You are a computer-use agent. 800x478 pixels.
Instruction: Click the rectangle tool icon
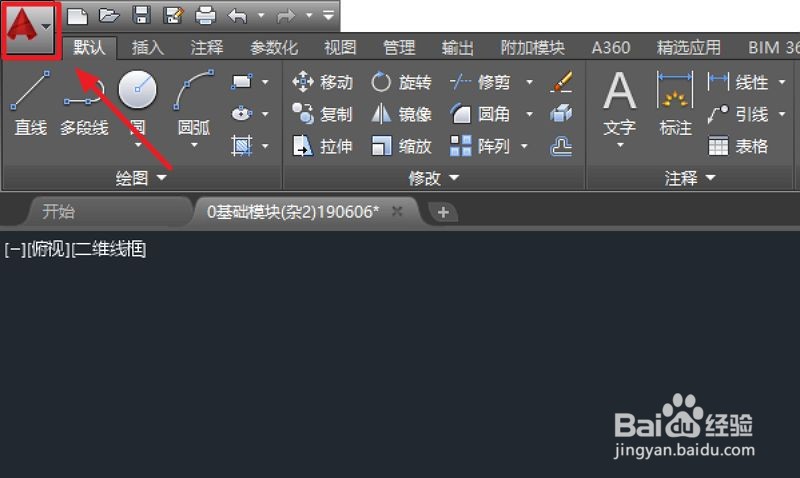(241, 82)
